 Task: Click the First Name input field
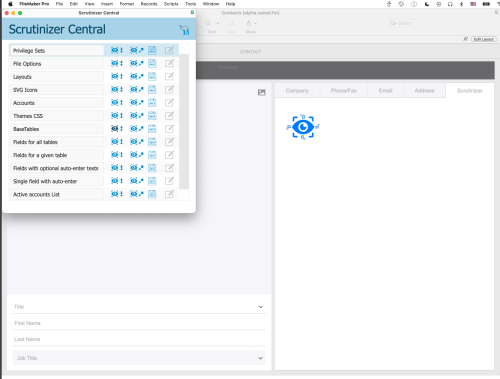tap(139, 323)
